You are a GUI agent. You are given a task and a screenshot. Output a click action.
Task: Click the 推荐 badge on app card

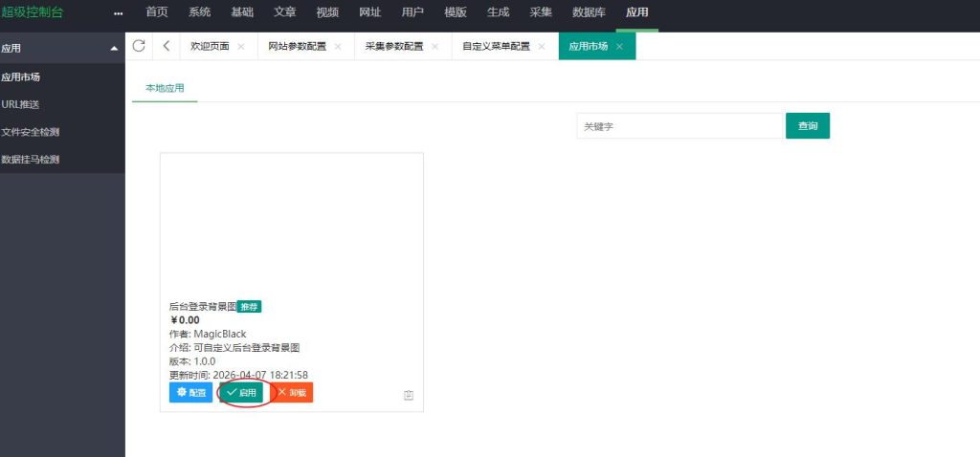(x=249, y=307)
